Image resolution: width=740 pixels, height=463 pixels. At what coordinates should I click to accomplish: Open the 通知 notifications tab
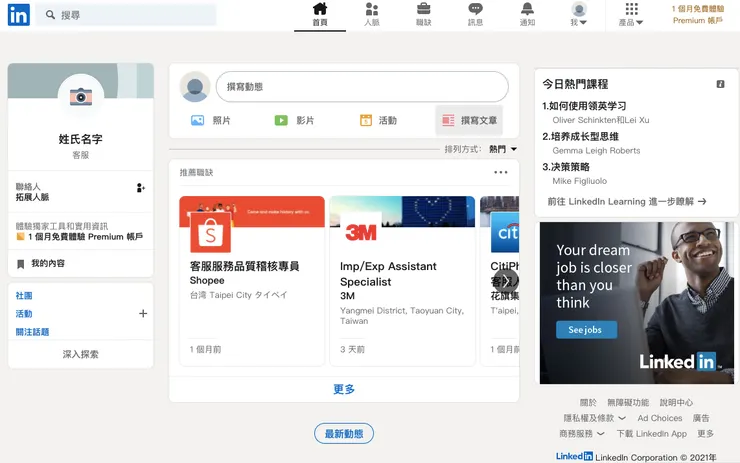(x=527, y=14)
